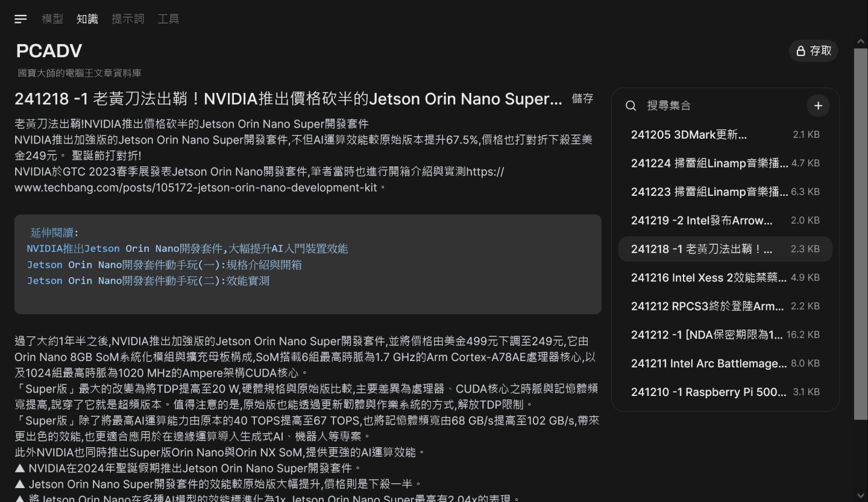Click the plus icon to add content

click(818, 105)
